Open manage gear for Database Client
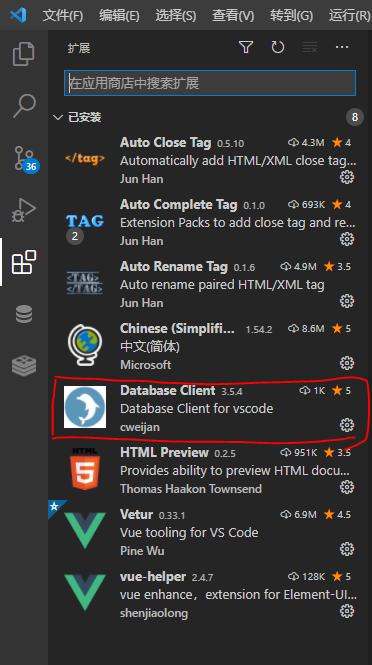This screenshot has height=665, width=372. [x=347, y=425]
